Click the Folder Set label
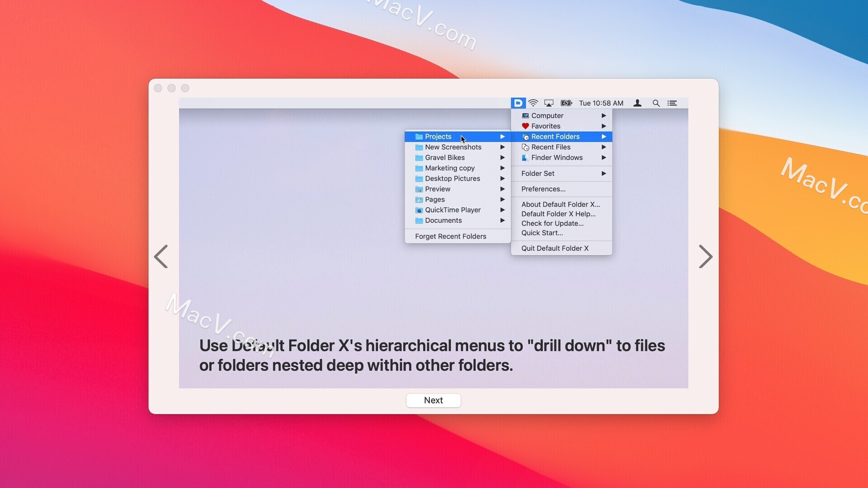This screenshot has width=868, height=488. (x=538, y=174)
